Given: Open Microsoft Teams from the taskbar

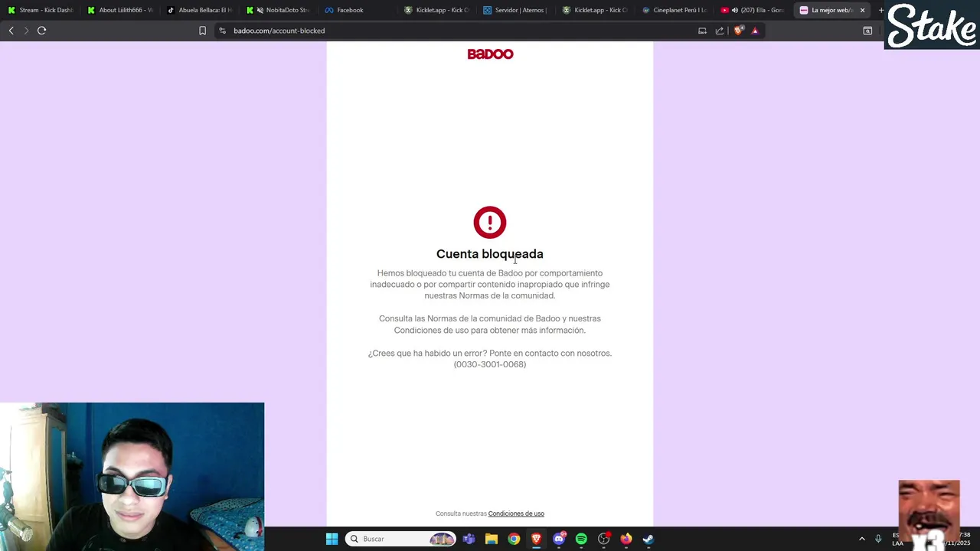Looking at the screenshot, I should coord(469,539).
